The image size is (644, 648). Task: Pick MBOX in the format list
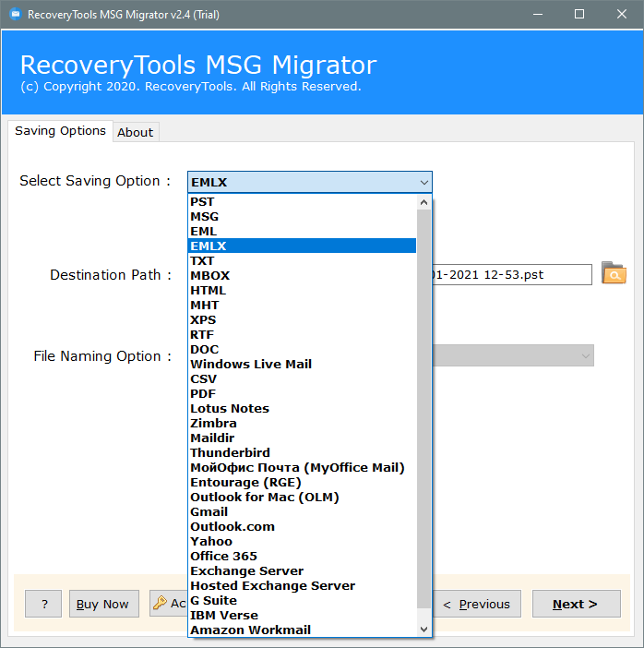coord(302,276)
